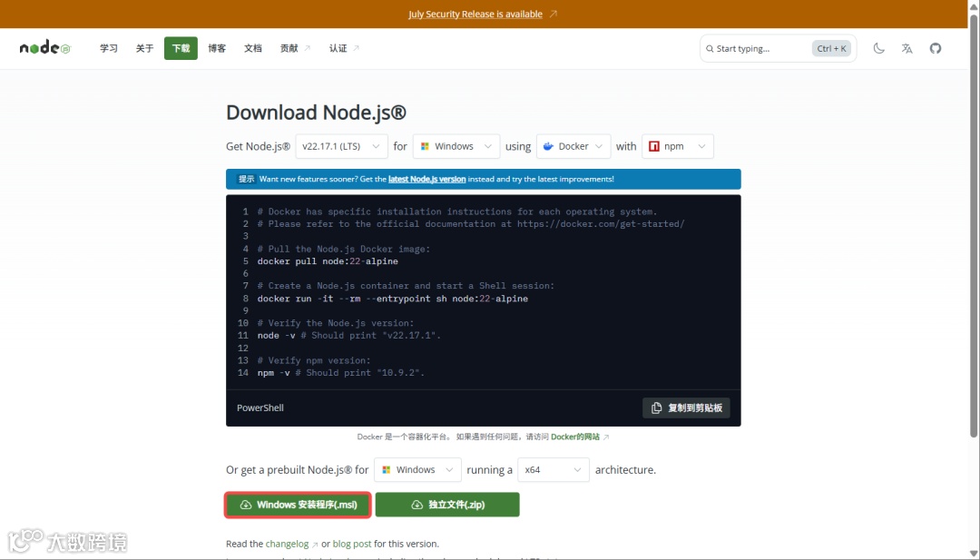The image size is (980, 560).
Task: Click the Node.js logo
Action: (45, 48)
